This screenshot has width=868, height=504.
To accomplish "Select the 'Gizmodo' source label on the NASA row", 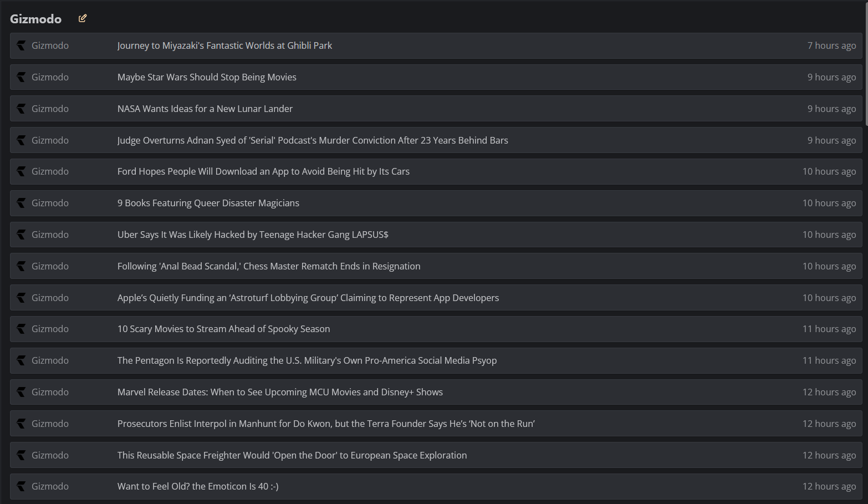I will (x=50, y=109).
